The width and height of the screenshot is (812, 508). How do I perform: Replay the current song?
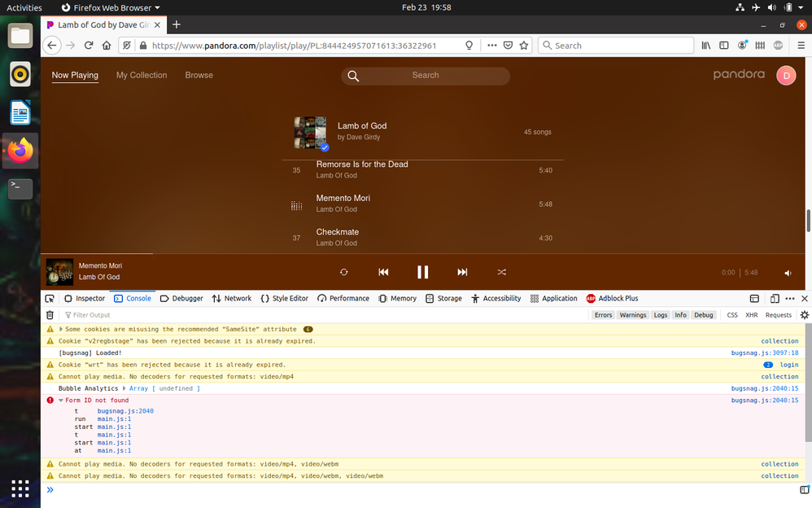[x=344, y=272]
